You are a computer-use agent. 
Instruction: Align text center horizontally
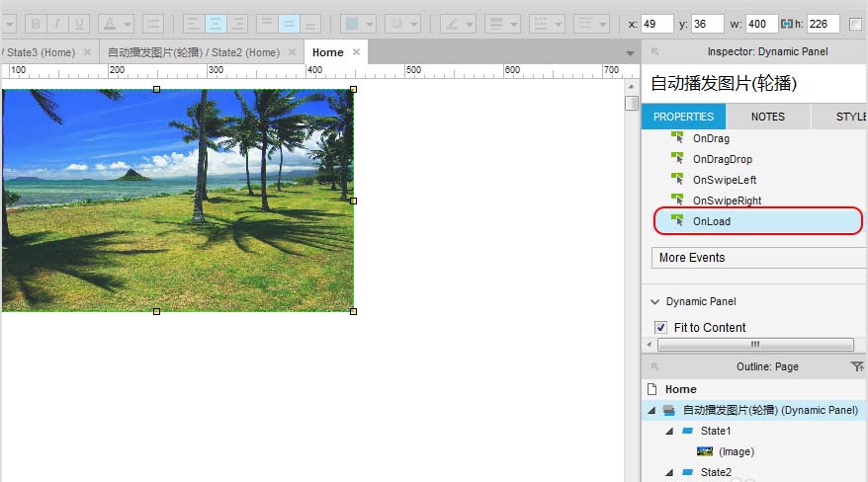pos(215,24)
